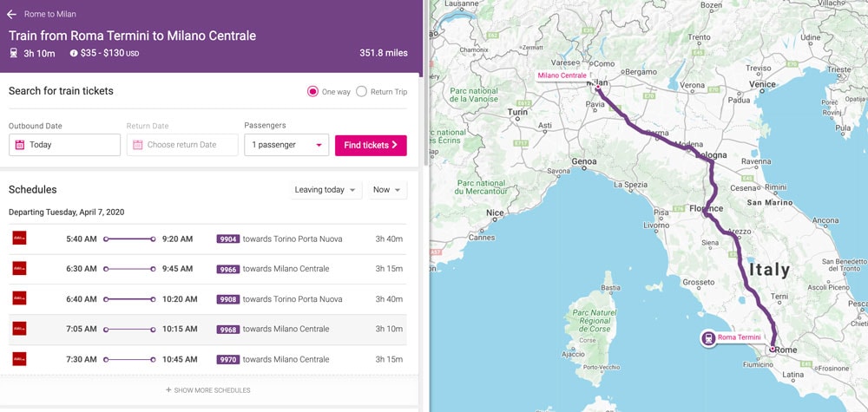Open the passengers dropdown showing 1 passenger
868x412 pixels.
pyautogui.click(x=286, y=145)
